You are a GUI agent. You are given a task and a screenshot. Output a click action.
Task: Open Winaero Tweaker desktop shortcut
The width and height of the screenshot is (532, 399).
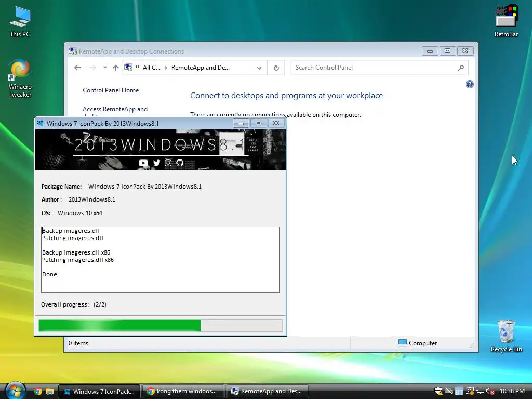(20, 79)
